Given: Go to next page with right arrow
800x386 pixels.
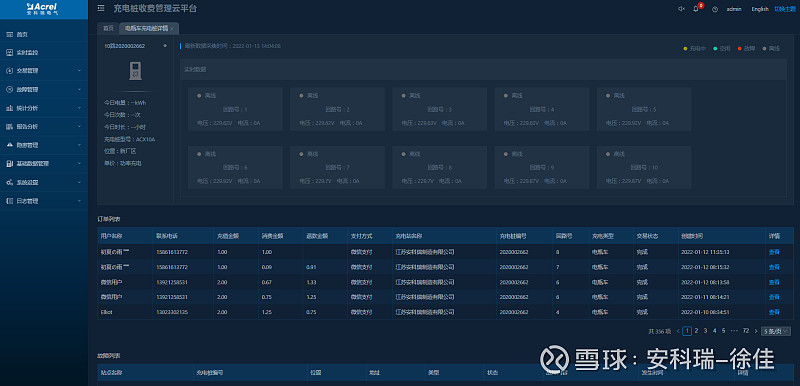Looking at the screenshot, I should [756, 331].
